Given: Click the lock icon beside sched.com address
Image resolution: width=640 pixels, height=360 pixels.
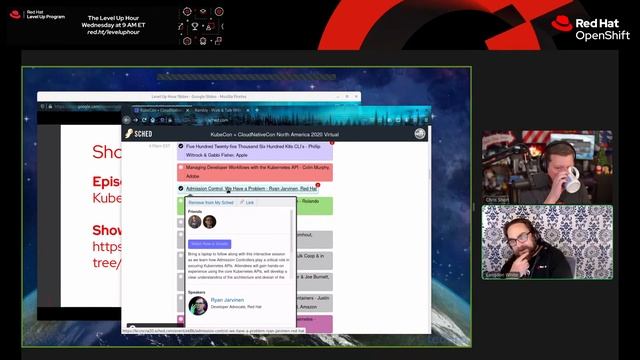Looking at the screenshot, I should 170,120.
